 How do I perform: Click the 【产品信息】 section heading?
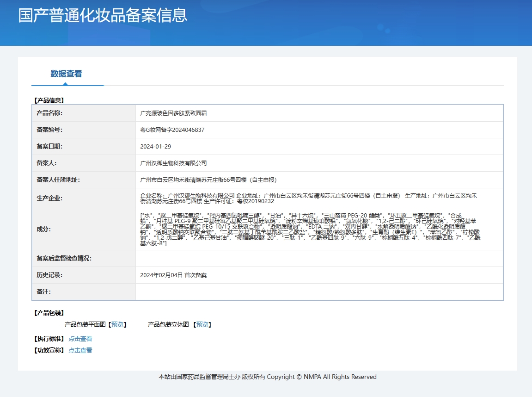pyautogui.click(x=49, y=100)
